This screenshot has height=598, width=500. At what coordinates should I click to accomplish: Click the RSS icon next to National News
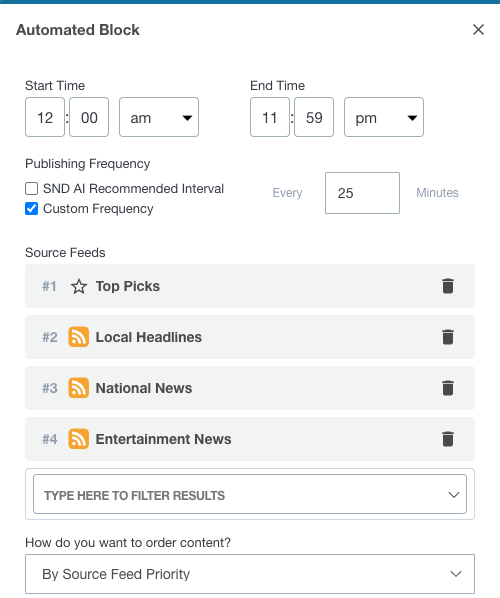(x=79, y=388)
